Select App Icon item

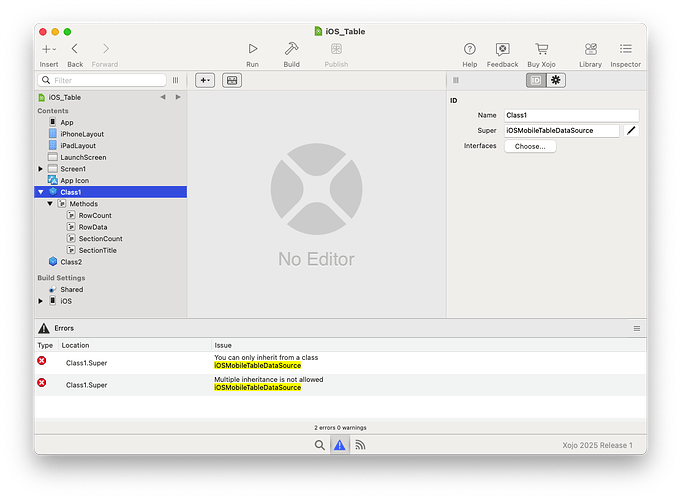pos(75,180)
